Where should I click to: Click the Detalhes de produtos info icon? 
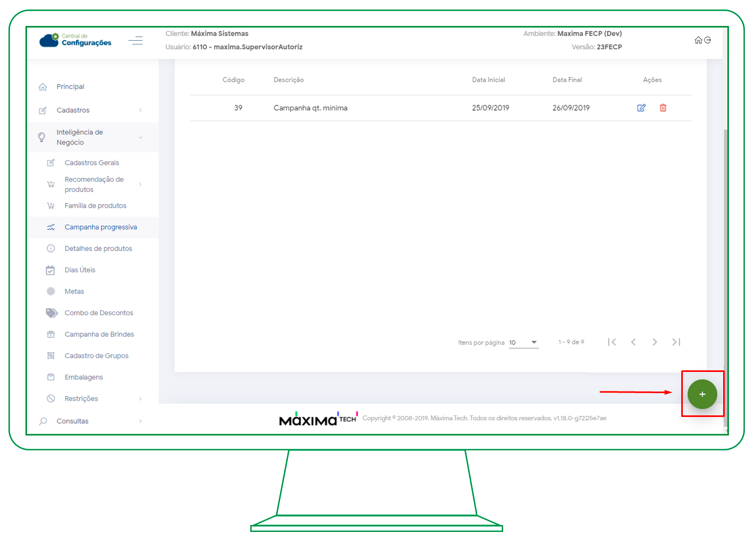51,248
